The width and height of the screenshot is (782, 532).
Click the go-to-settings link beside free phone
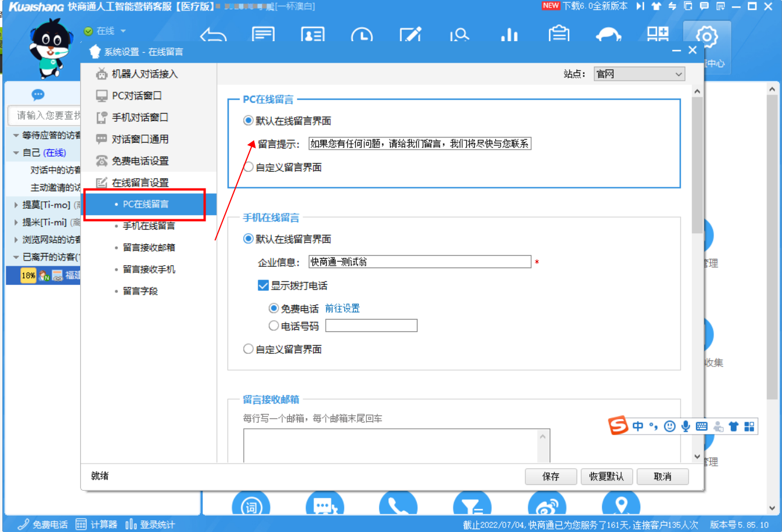coord(342,309)
